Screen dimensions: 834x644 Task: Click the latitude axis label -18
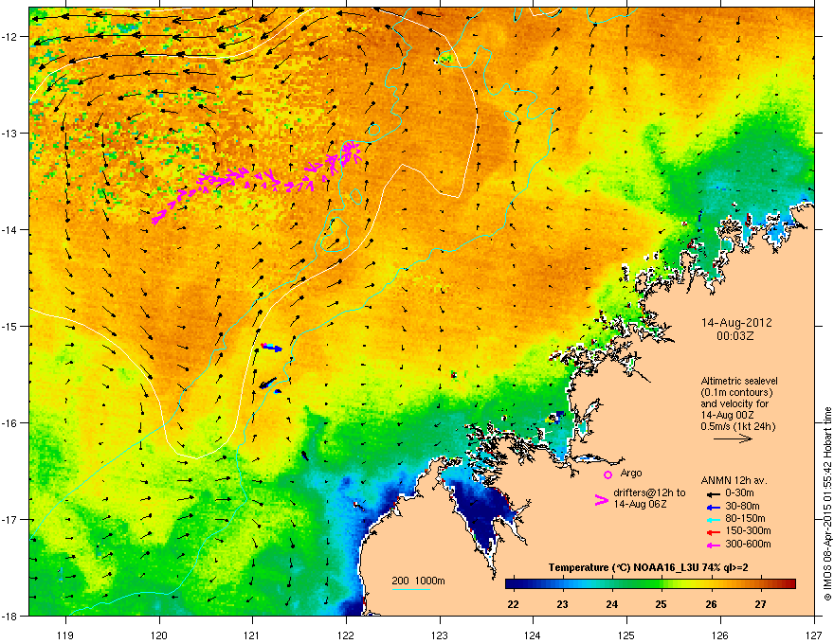[x=9, y=616]
